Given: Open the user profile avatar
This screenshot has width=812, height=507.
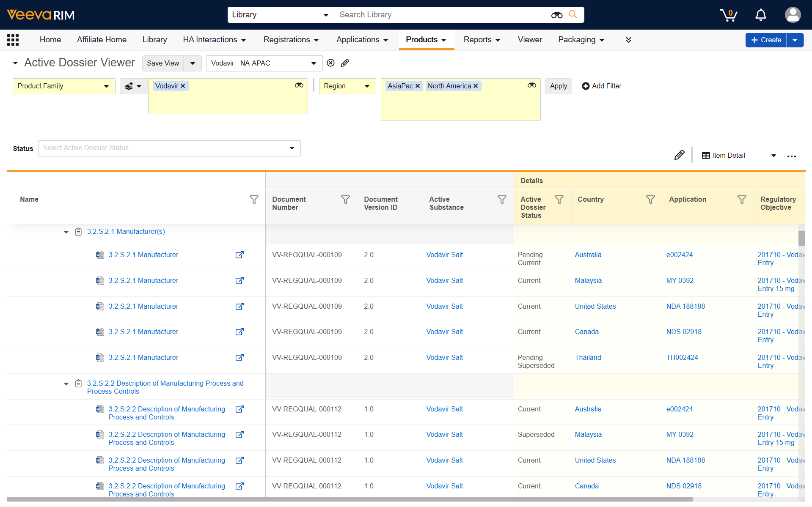Looking at the screenshot, I should coord(793,15).
